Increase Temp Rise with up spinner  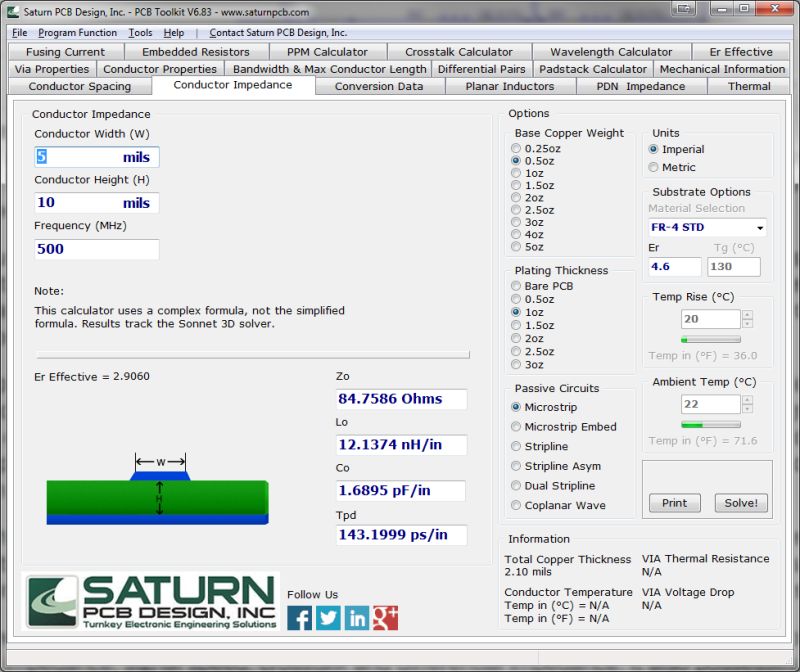747,315
